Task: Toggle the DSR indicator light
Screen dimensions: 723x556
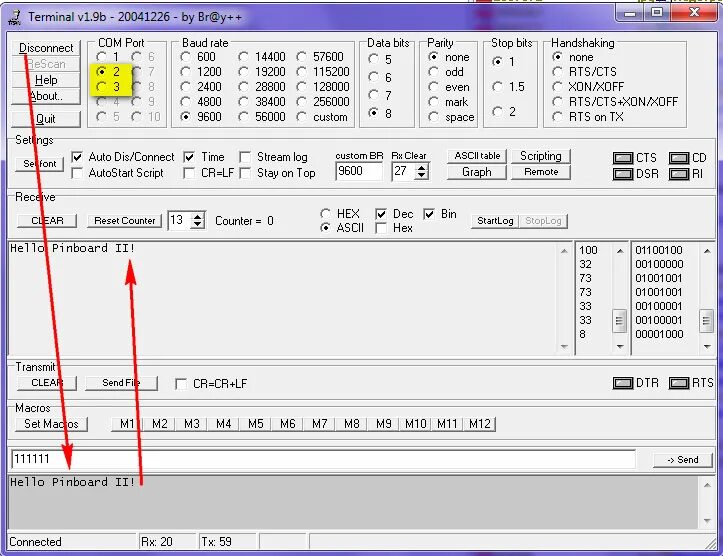Action: (x=622, y=174)
